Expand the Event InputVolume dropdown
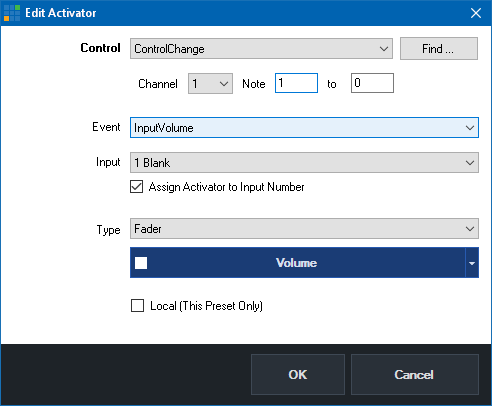The image size is (492, 406). point(304,127)
